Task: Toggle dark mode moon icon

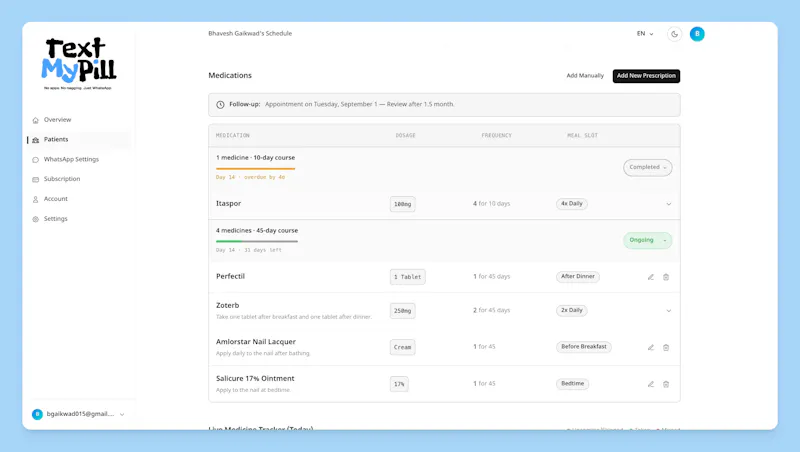Action: coord(674,34)
